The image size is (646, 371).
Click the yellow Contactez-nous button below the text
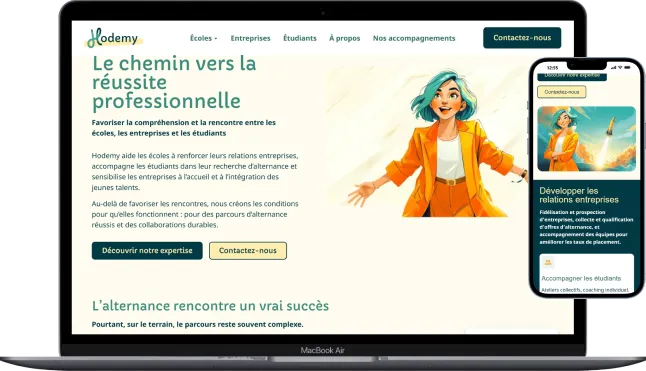pos(248,251)
